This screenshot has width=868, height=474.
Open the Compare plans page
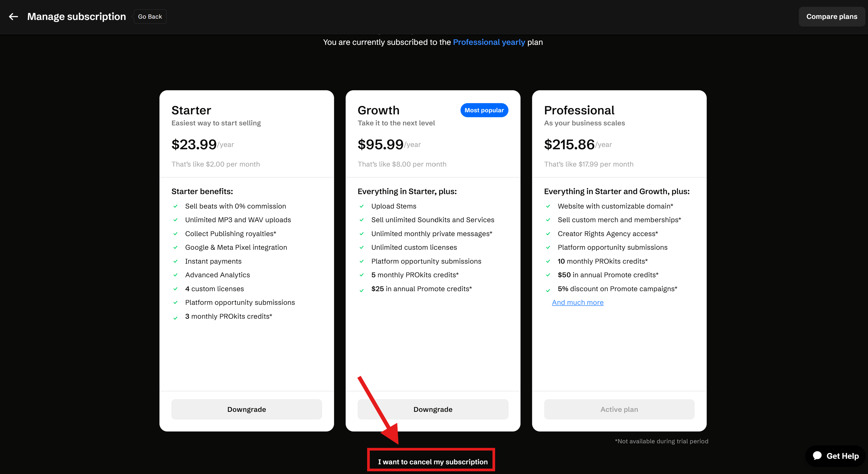coord(831,17)
